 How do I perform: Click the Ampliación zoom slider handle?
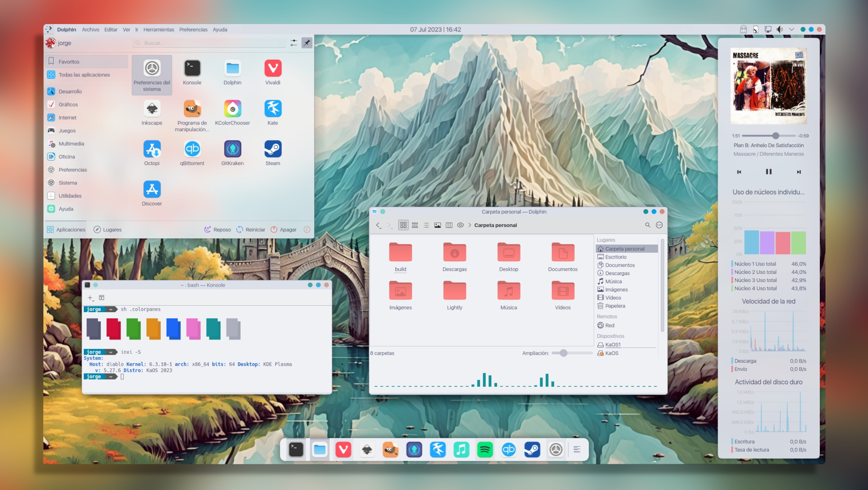click(563, 353)
